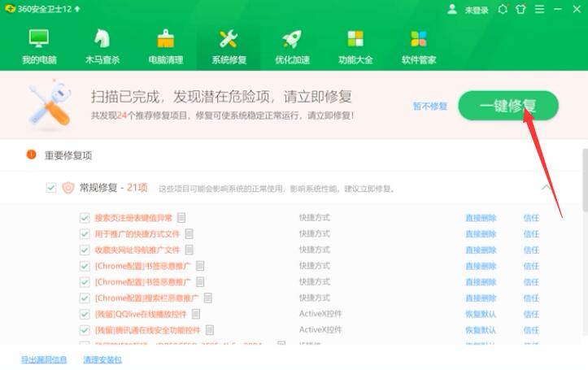Click 恢复默认 for [残留]QQlive在线播放控件
This screenshot has height=370, width=588.
tap(481, 314)
